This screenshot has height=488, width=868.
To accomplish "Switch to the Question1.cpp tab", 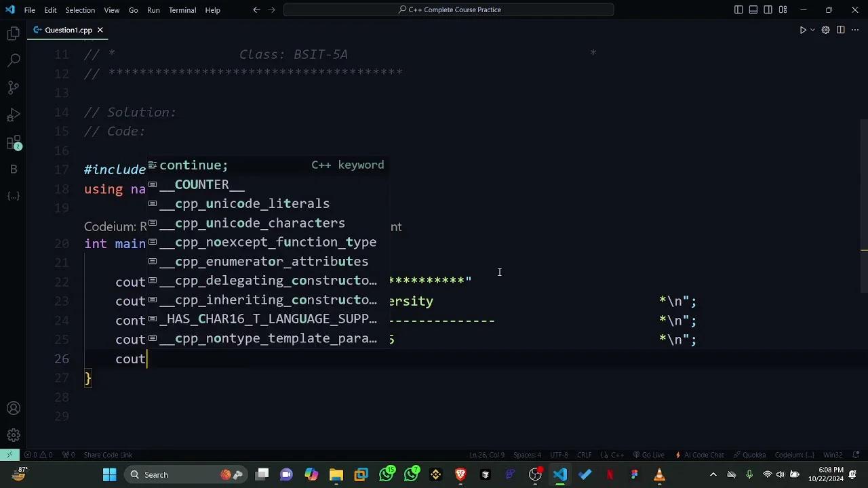I will click(68, 30).
